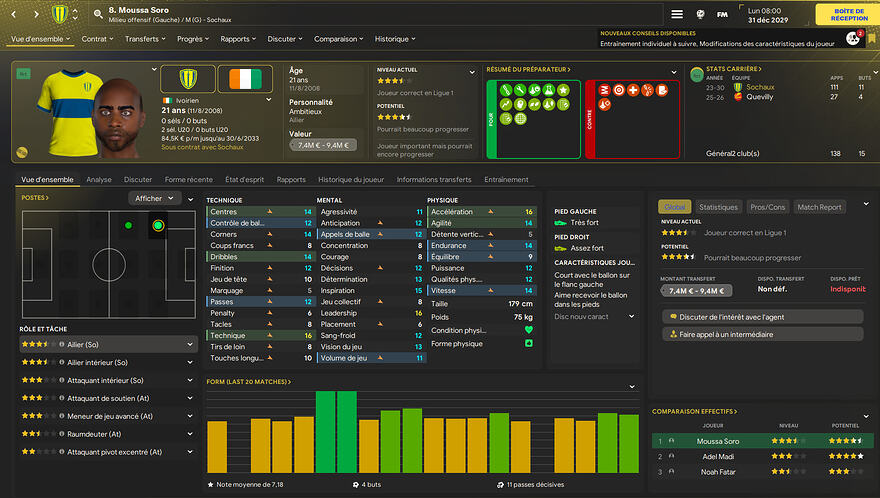Click the hamburger menu icon in the top bar

(677, 14)
